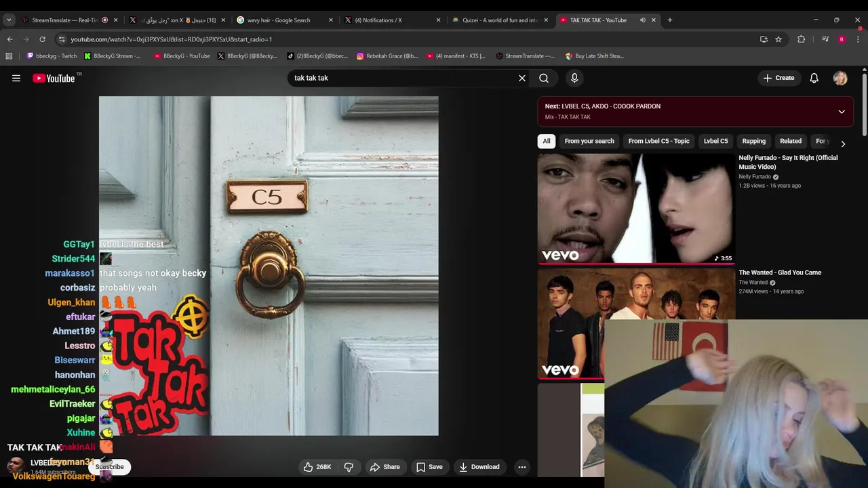Go back in the browser
The width and height of the screenshot is (868, 488).
(10, 39)
